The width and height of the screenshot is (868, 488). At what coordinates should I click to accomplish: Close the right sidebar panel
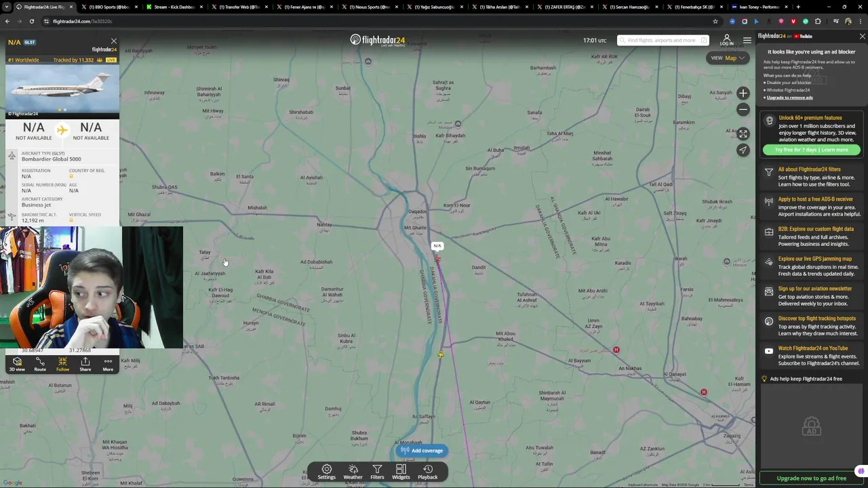(862, 36)
